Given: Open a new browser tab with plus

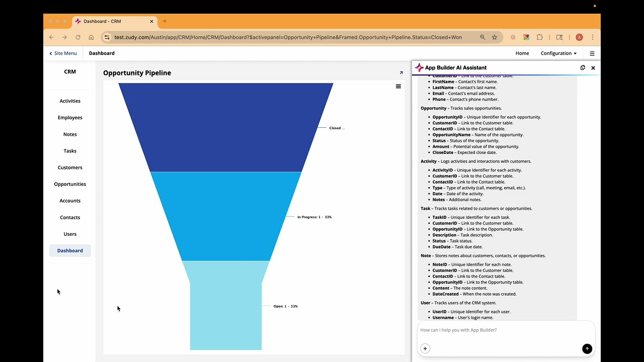Looking at the screenshot, I should (x=165, y=21).
